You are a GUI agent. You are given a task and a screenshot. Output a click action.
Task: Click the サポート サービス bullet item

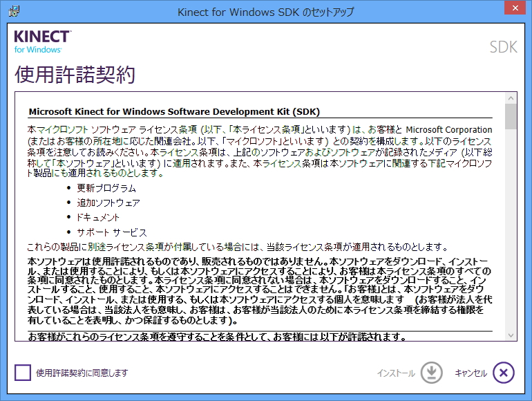pyautogui.click(x=112, y=232)
